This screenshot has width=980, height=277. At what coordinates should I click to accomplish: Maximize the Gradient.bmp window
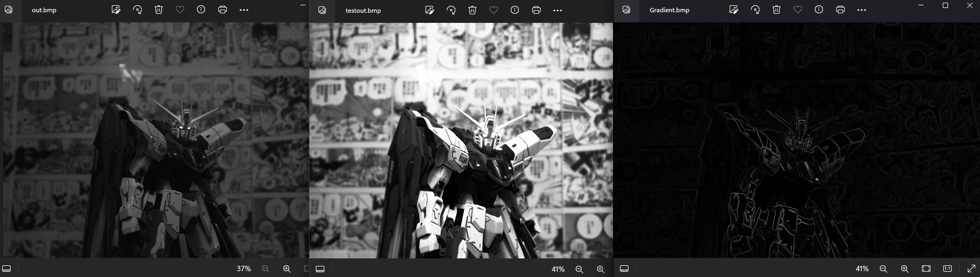pyautogui.click(x=945, y=5)
